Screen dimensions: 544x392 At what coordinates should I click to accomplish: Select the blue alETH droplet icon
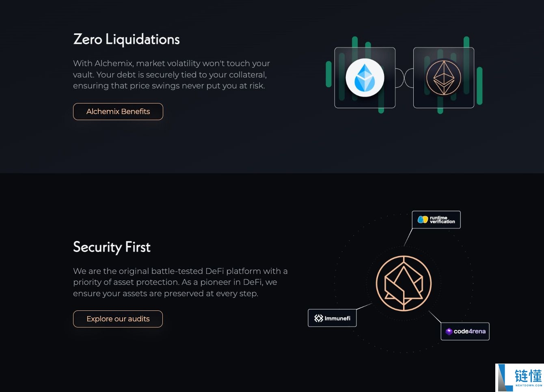click(365, 78)
